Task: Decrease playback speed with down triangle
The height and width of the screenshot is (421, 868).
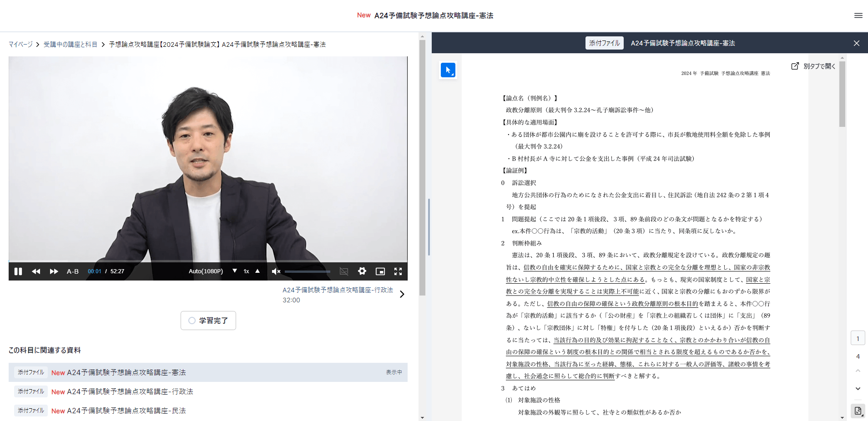Action: (x=235, y=271)
